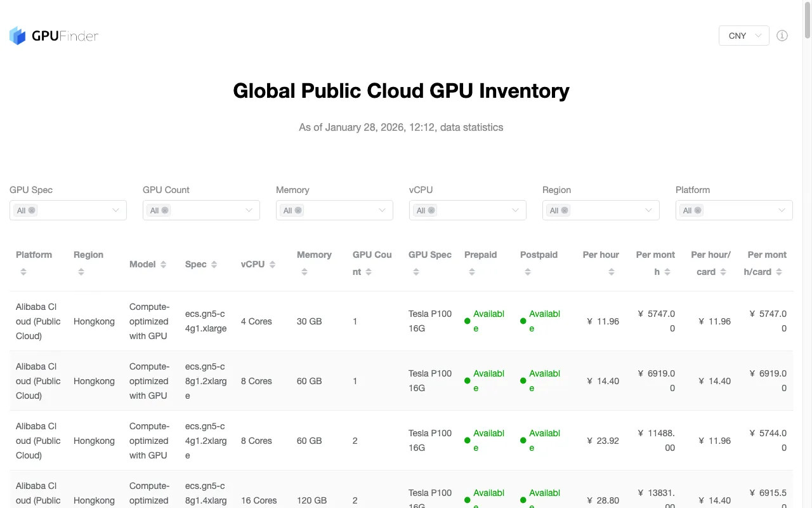Click the Platform column header text

point(34,255)
